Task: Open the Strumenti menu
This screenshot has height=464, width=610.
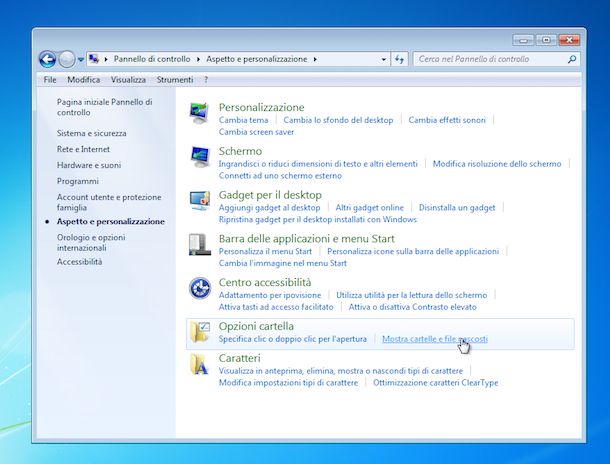Action: coord(175,80)
